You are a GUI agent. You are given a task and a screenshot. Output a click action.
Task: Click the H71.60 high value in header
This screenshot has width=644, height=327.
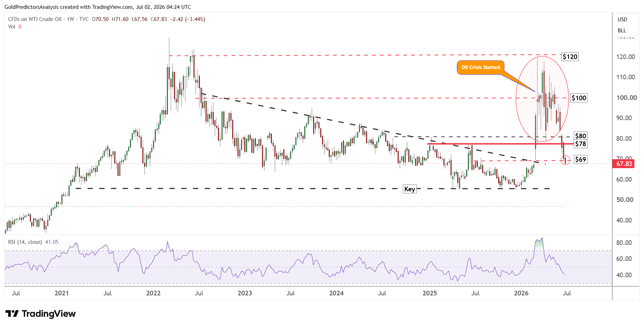pyautogui.click(x=120, y=19)
